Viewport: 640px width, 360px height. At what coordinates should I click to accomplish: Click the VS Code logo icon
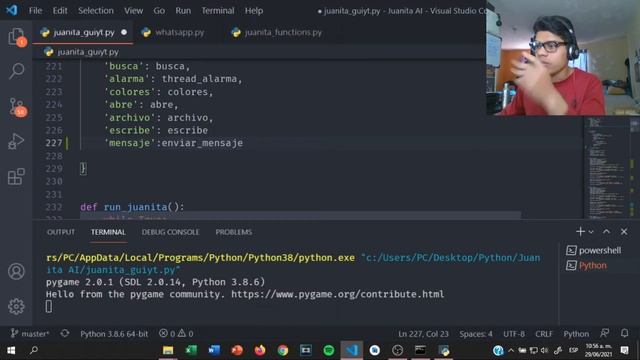point(11,10)
